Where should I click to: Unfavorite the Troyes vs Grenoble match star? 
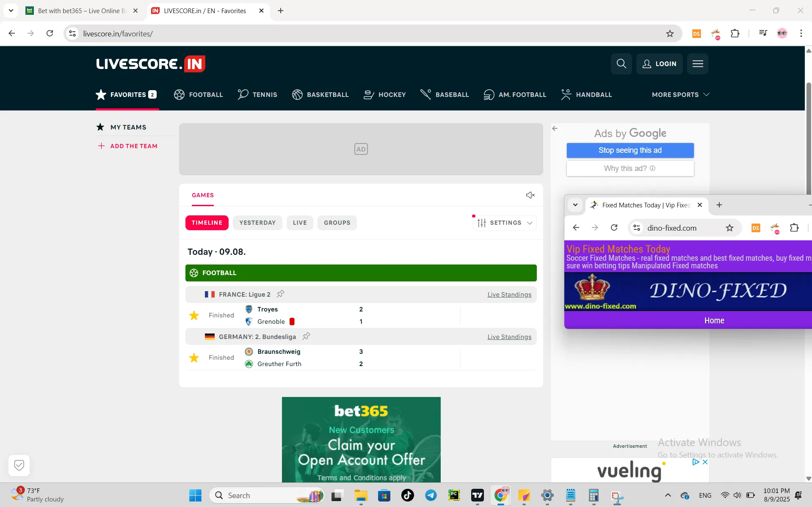click(194, 315)
